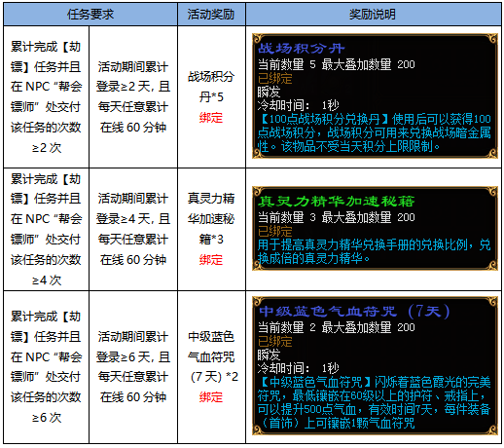
Task: Click the 任务要求 column header
Action: [x=90, y=15]
